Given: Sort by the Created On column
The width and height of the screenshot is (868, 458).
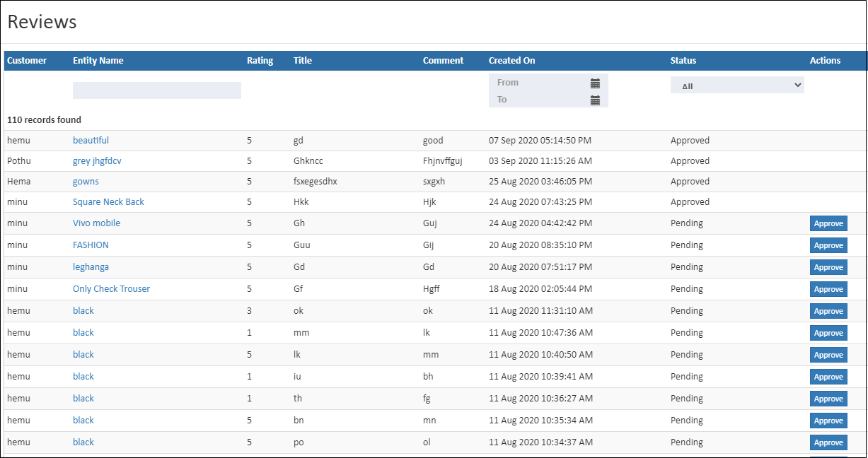Looking at the screenshot, I should tap(511, 60).
